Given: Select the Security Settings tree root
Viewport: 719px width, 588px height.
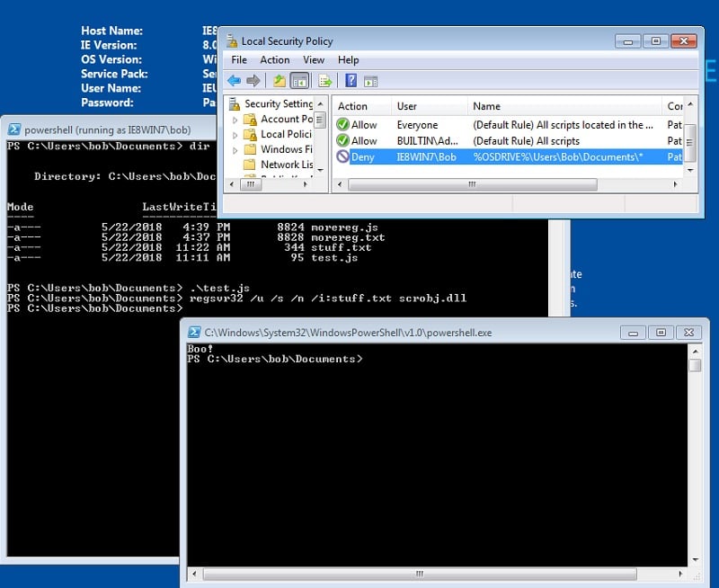Looking at the screenshot, I should pyautogui.click(x=279, y=103).
